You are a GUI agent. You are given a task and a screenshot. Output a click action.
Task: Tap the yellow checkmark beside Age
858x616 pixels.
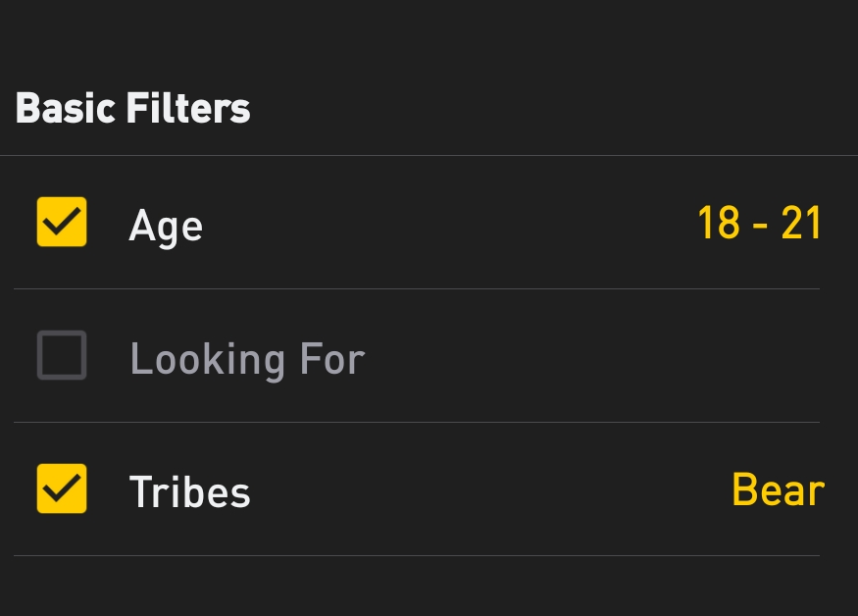[x=62, y=222]
